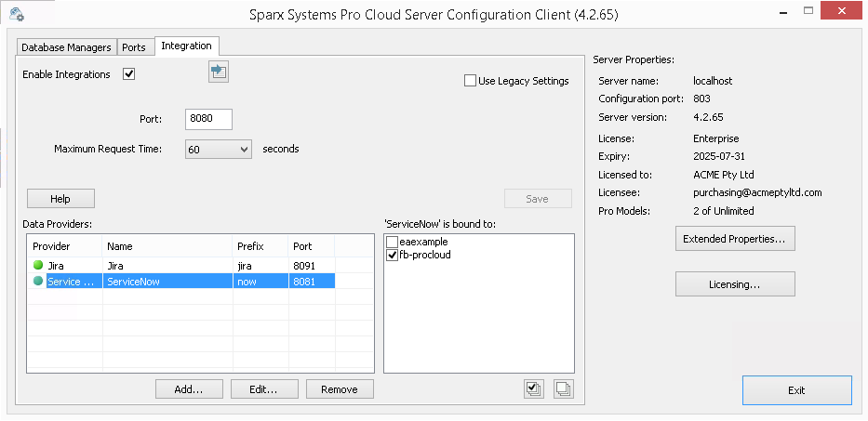Remove the selected data provider

pyautogui.click(x=340, y=389)
